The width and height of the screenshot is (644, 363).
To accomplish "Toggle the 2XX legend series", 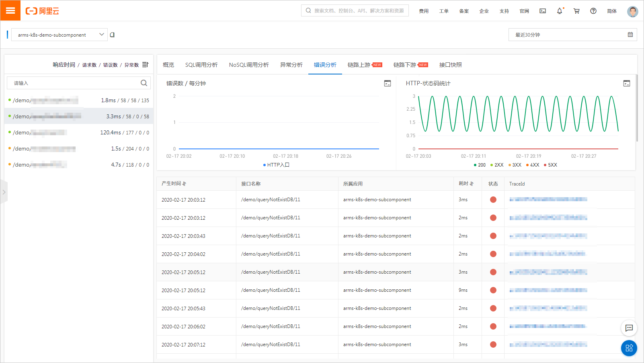I will tap(497, 165).
